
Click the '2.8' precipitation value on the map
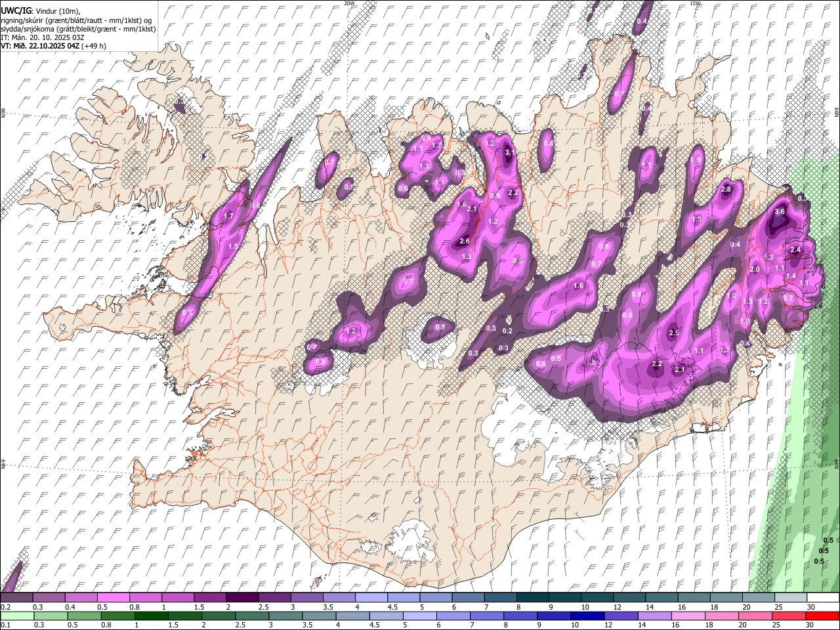pos(726,189)
